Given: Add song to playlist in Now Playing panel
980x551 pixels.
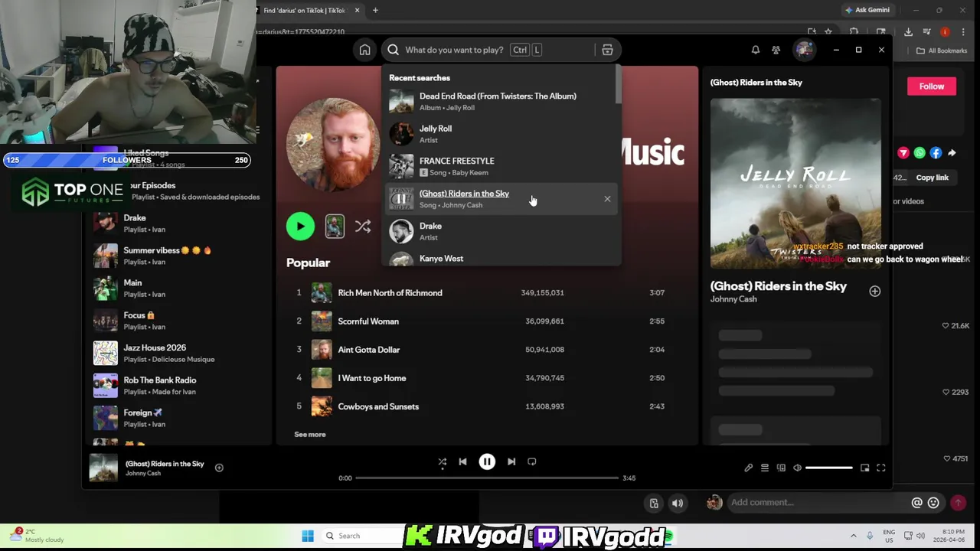Looking at the screenshot, I should pos(874,291).
